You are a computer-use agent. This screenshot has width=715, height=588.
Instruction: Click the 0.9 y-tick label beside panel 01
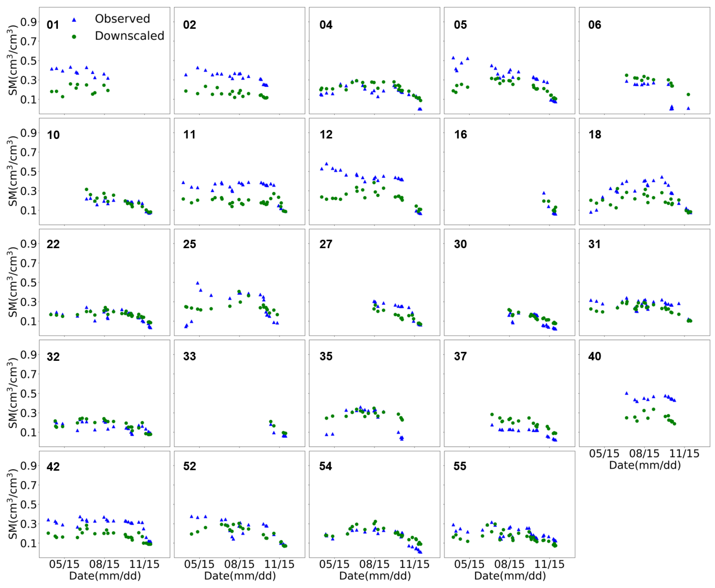[28, 22]
